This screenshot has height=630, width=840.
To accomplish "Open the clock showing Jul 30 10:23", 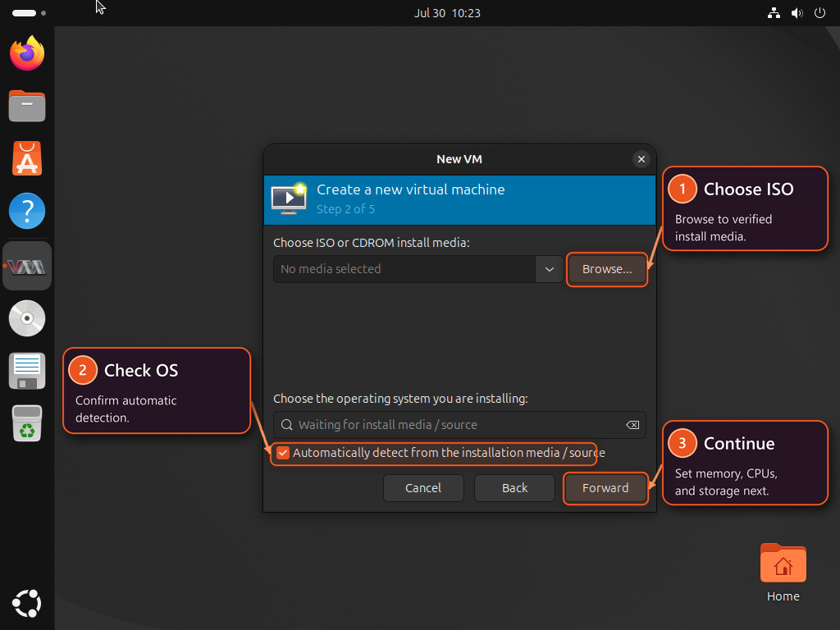I will point(447,13).
